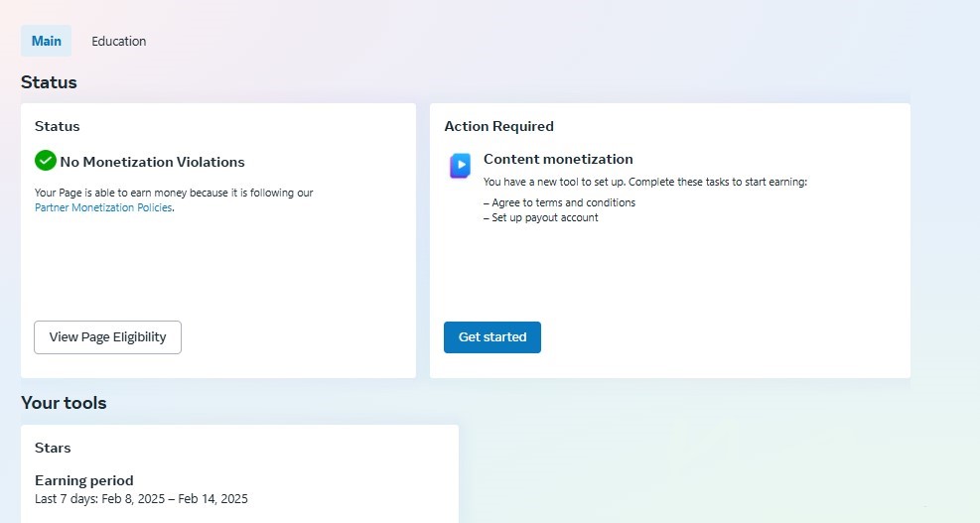Click the View Page Eligibility button
This screenshot has width=980, height=523.
point(107,337)
